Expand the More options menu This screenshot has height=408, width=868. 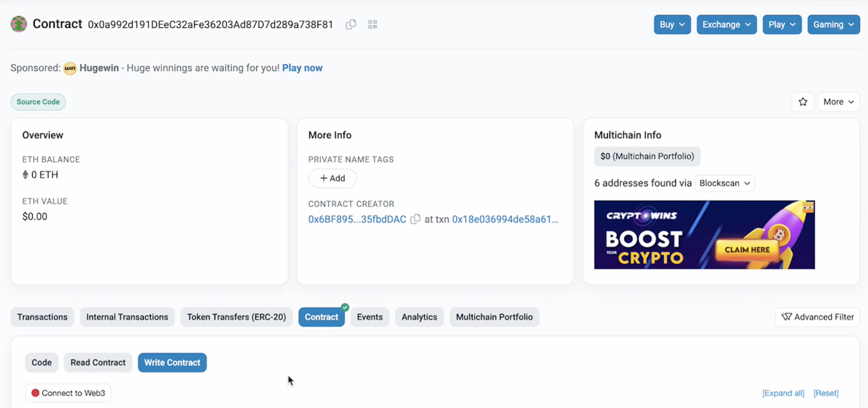click(838, 102)
